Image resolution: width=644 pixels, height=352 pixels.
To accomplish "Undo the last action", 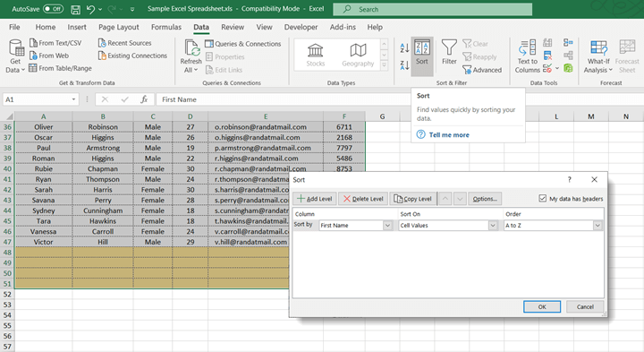I will 90,9.
